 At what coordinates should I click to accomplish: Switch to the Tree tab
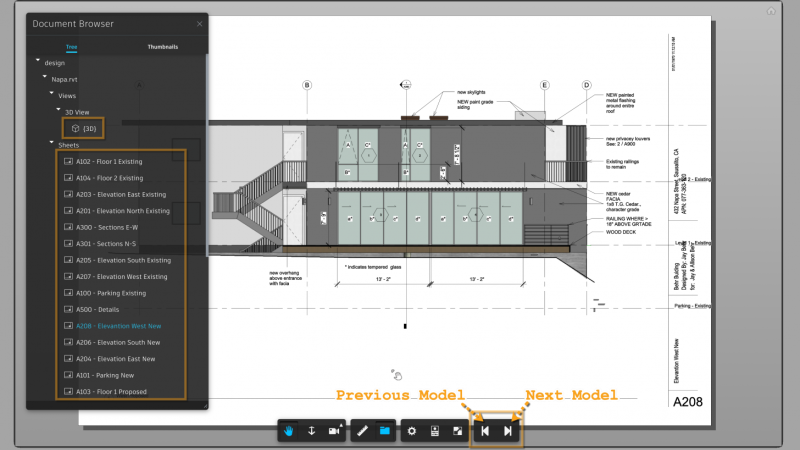coord(71,47)
